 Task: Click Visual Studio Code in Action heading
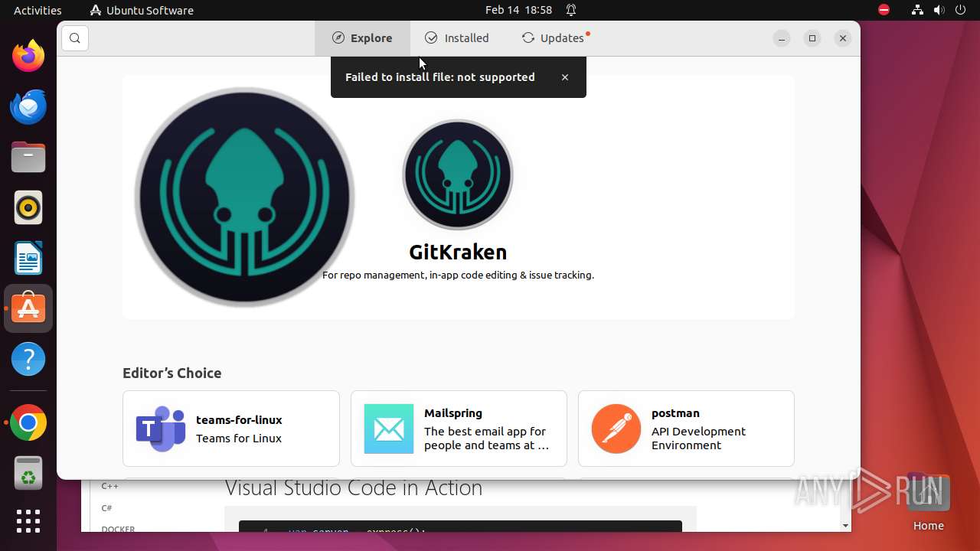click(354, 488)
